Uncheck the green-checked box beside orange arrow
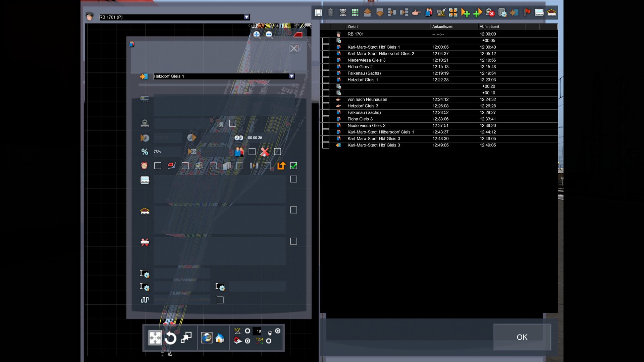Image resolution: width=644 pixels, height=362 pixels. pyautogui.click(x=293, y=166)
